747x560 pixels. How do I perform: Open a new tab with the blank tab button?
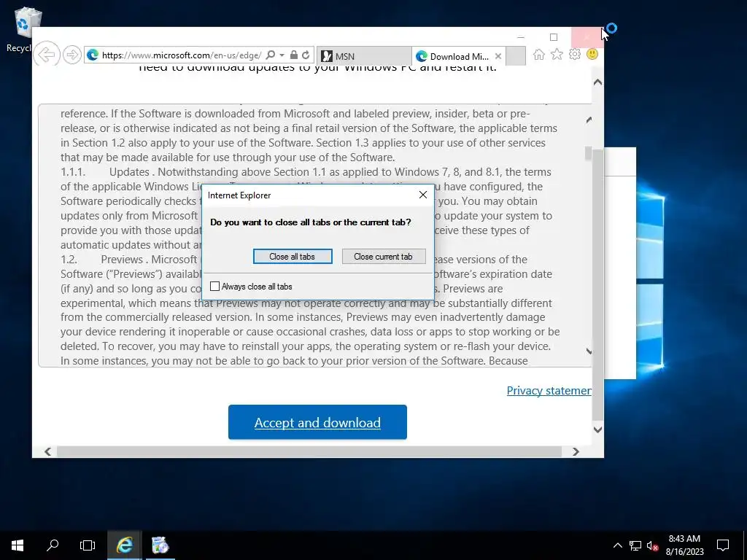(x=516, y=56)
